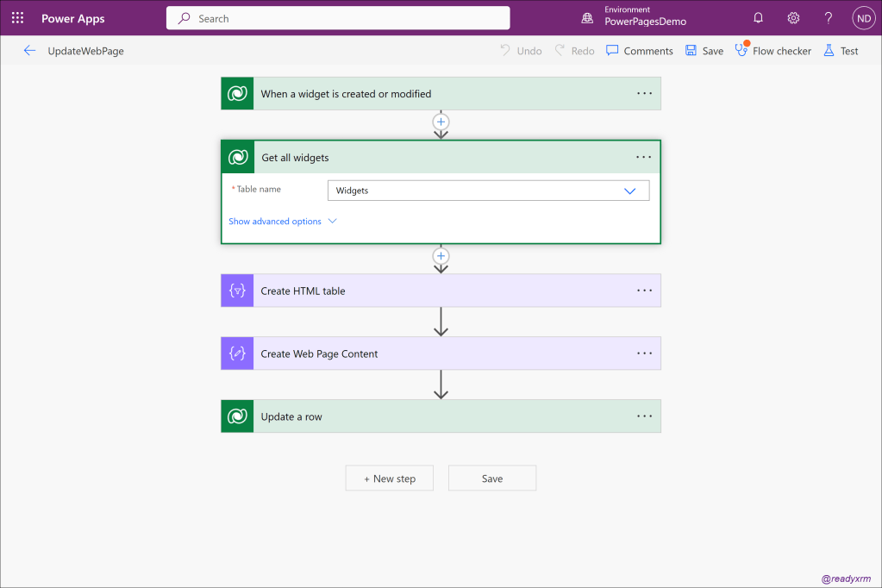Expand Show advanced options

click(x=282, y=222)
